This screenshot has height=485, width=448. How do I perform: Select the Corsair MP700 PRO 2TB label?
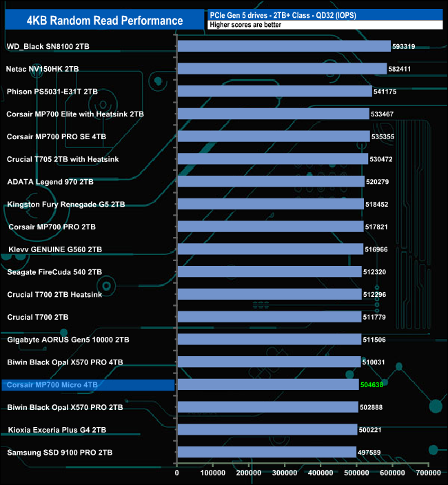point(52,227)
